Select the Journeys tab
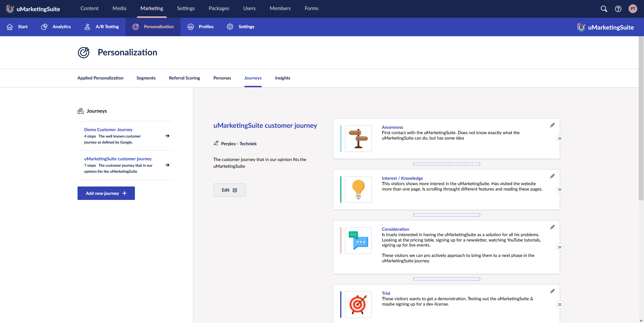This screenshot has height=323, width=644. (x=253, y=78)
